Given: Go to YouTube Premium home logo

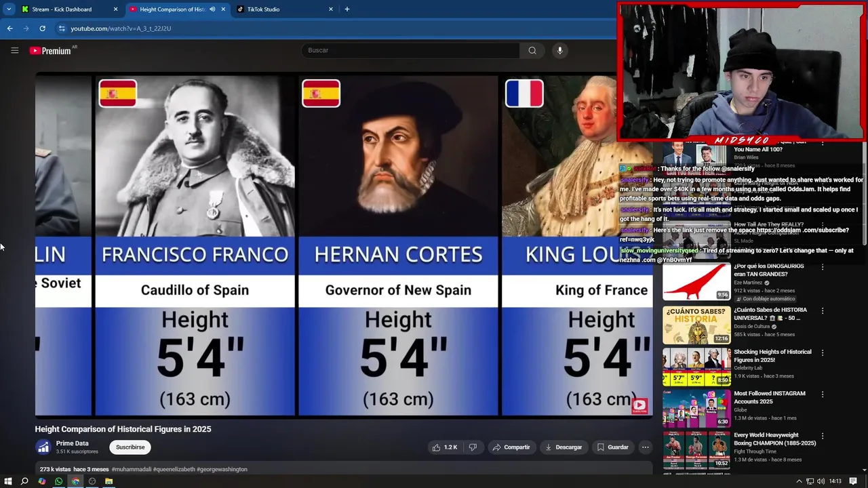Looking at the screenshot, I should pyautogui.click(x=50, y=51).
